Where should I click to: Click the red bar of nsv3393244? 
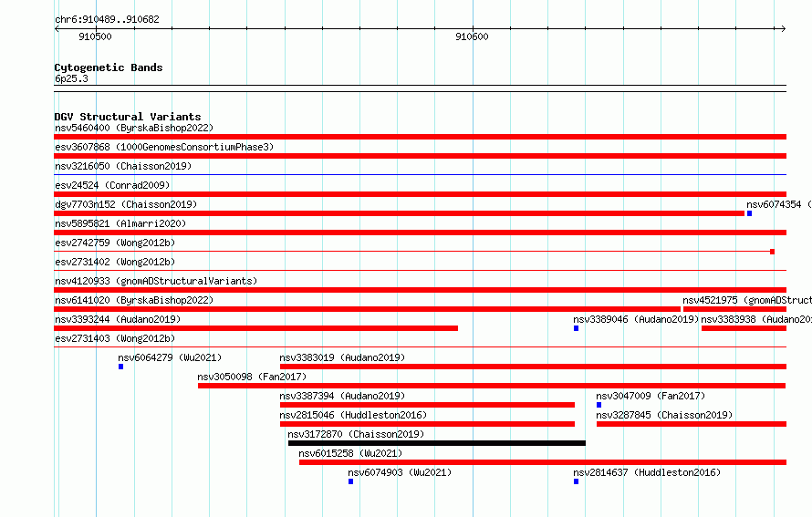255,328
